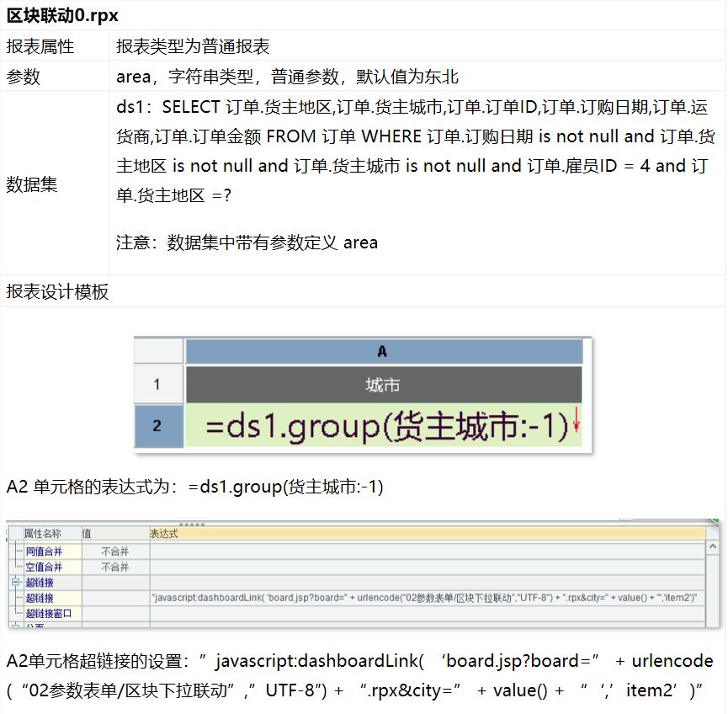
Task: Select row header 2 in the template
Action: coord(159,425)
